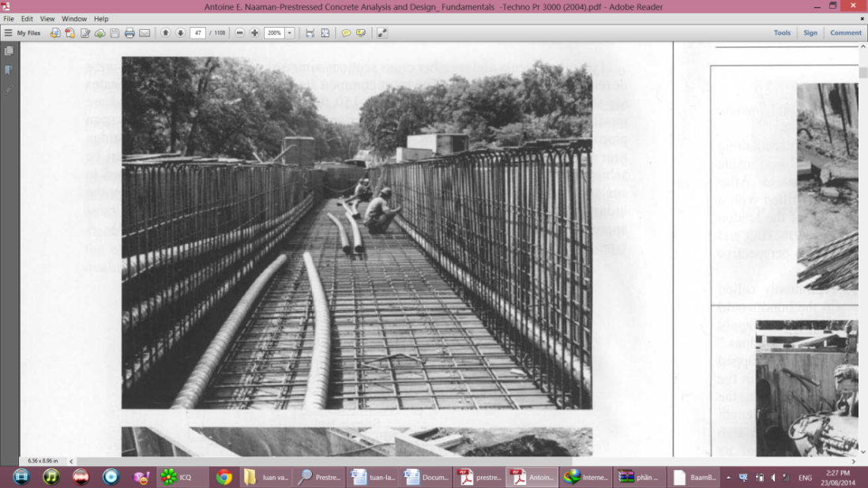Open the Window menu
The width and height of the screenshot is (868, 488).
[74, 19]
